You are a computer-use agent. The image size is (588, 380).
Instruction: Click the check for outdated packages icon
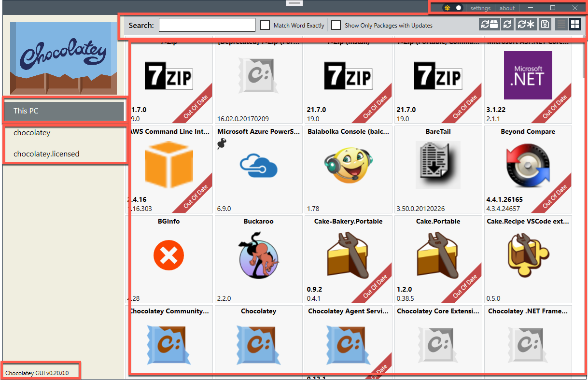coord(489,25)
